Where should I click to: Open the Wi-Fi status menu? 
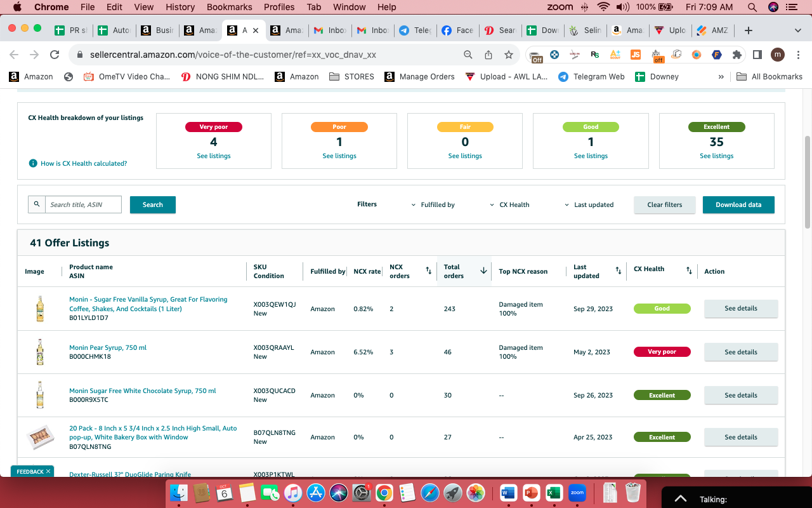pos(603,7)
